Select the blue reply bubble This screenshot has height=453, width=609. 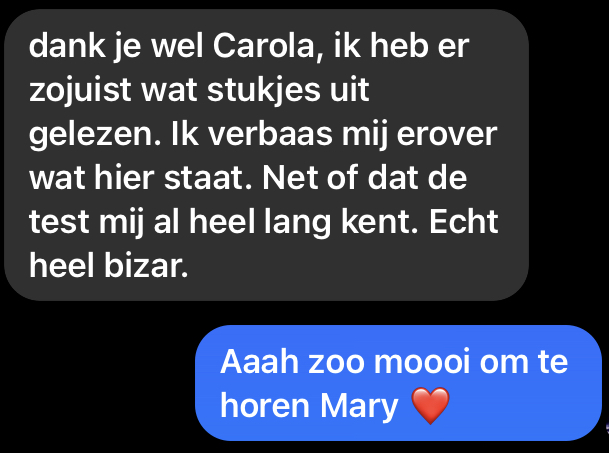398,383
